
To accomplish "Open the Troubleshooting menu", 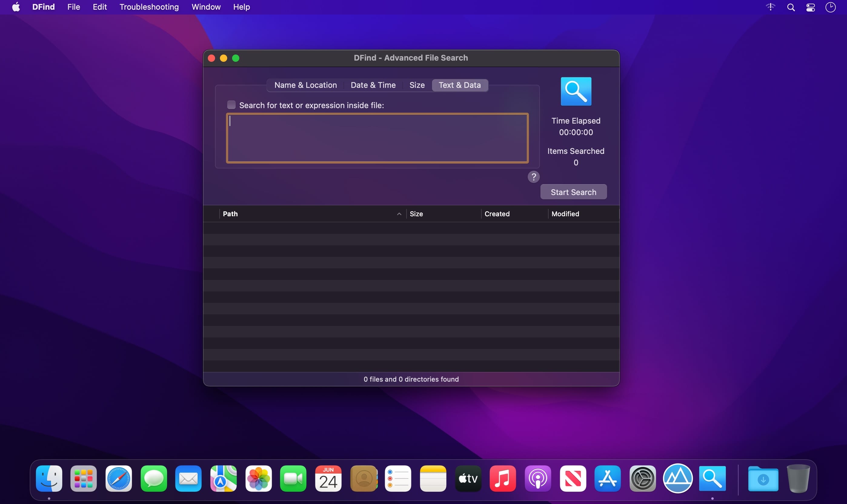I will [x=149, y=7].
